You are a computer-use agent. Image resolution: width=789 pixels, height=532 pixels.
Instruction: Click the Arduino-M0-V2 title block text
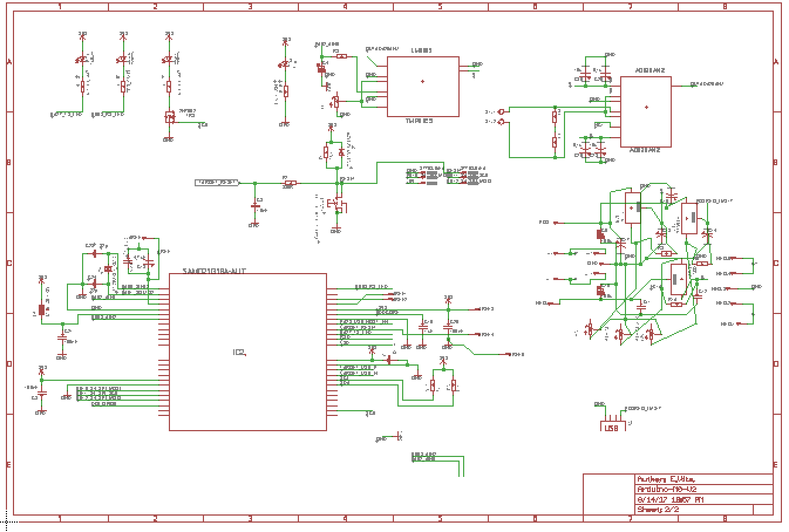click(667, 489)
